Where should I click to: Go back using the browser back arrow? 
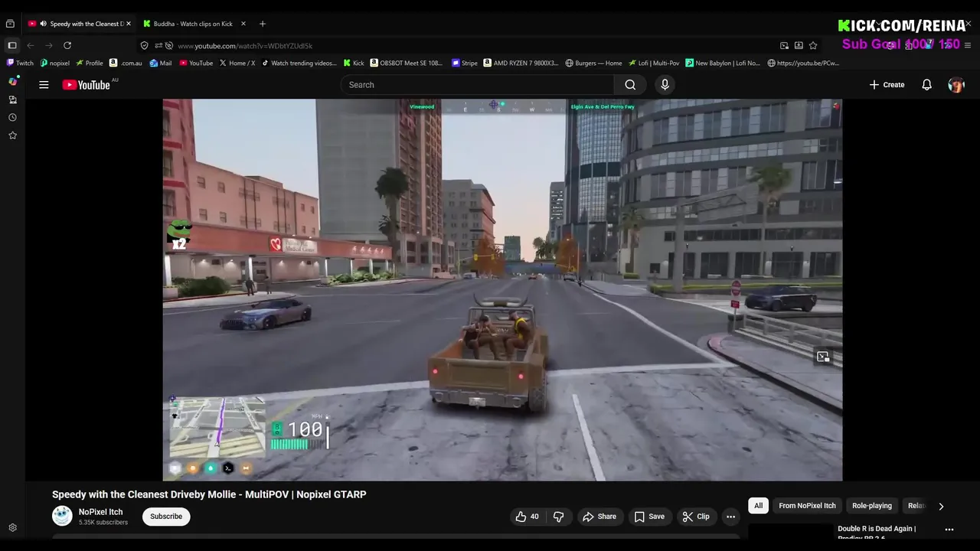pyautogui.click(x=31, y=46)
